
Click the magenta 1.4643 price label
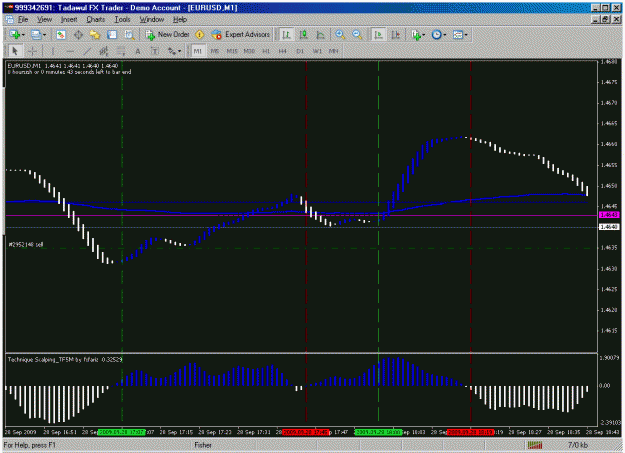[609, 215]
